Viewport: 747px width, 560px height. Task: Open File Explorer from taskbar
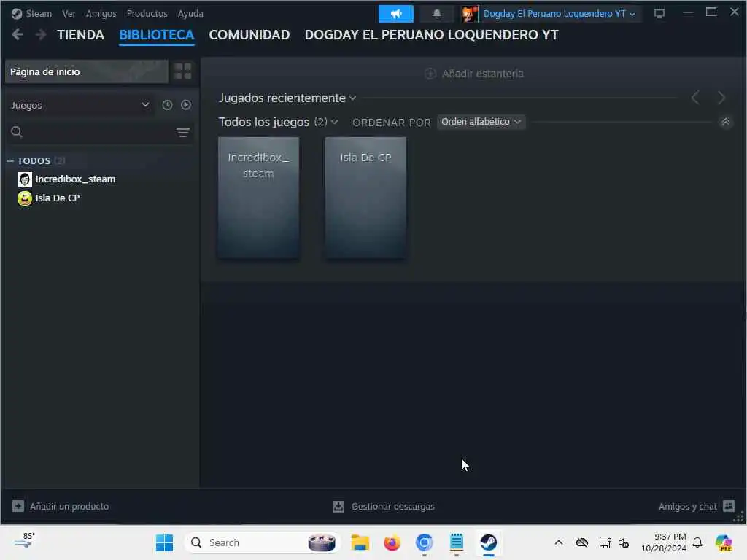coord(360,542)
